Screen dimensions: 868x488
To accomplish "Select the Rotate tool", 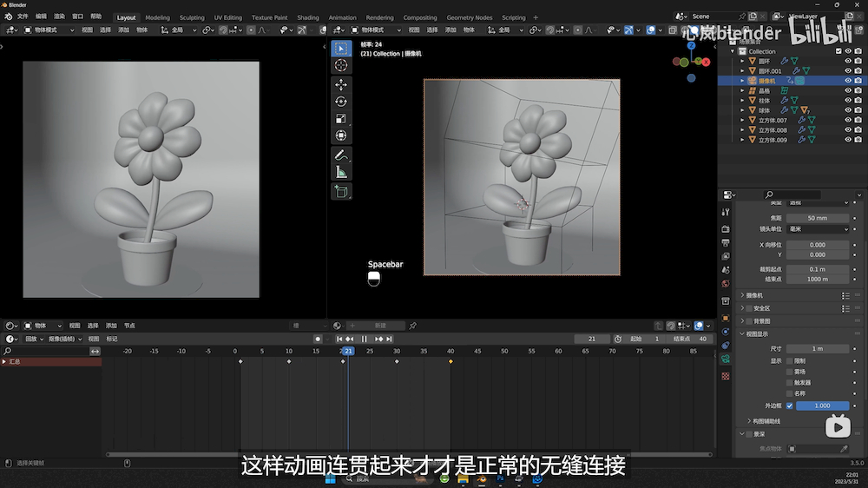I will point(341,102).
